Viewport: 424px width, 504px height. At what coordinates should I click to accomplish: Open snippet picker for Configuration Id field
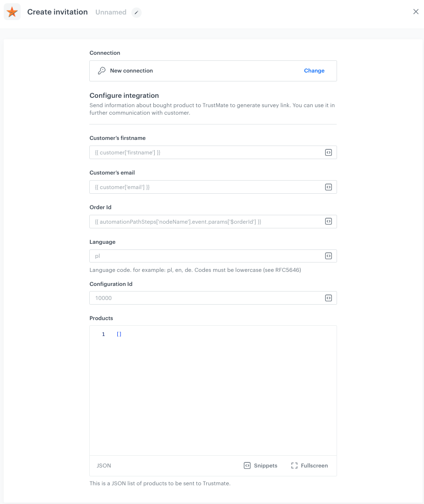tap(328, 298)
